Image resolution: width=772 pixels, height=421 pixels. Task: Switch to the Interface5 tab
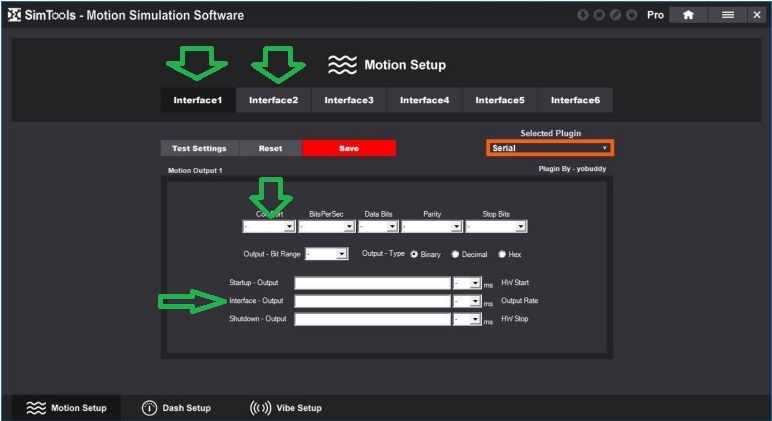[x=500, y=100]
